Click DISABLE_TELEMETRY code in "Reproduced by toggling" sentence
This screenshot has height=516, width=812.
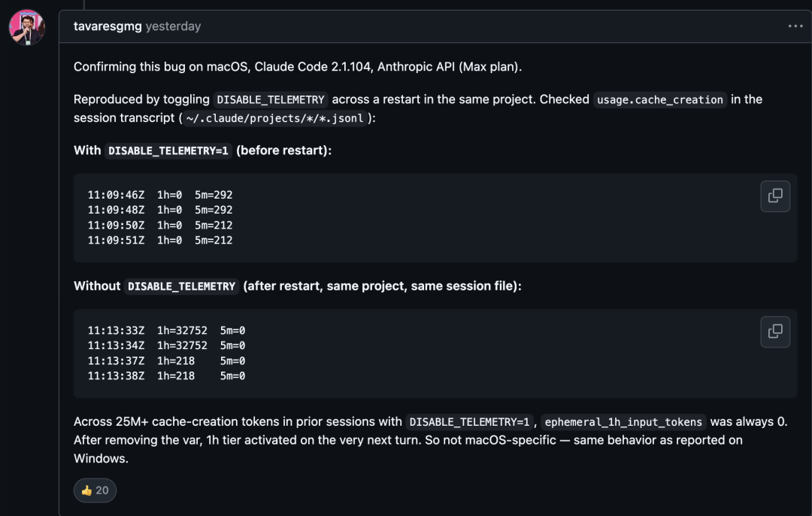click(271, 99)
